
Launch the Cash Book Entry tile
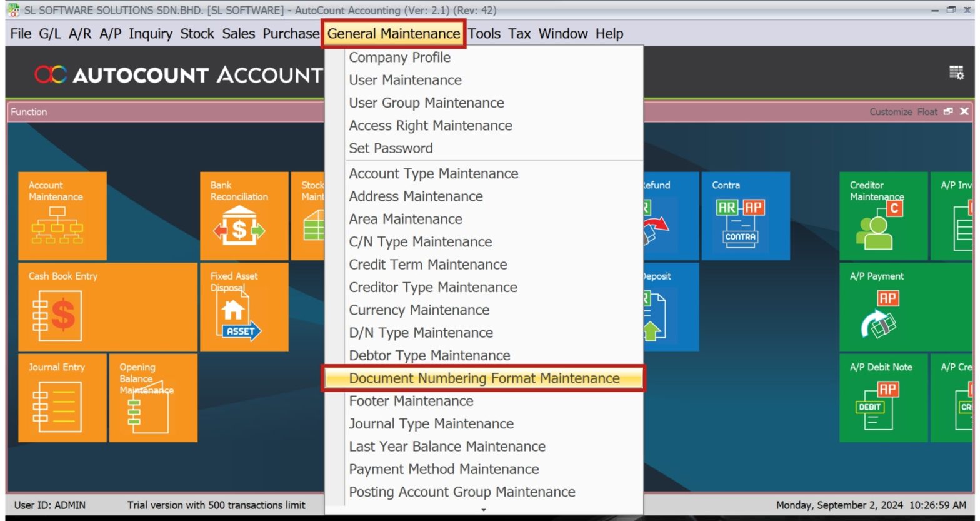tap(108, 306)
